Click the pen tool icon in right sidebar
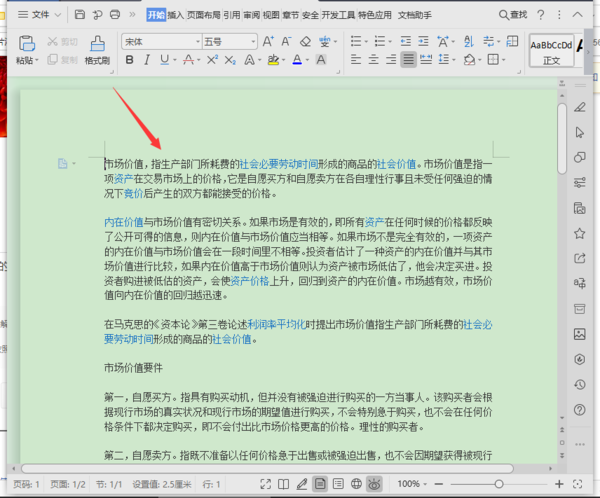 pyautogui.click(x=580, y=107)
